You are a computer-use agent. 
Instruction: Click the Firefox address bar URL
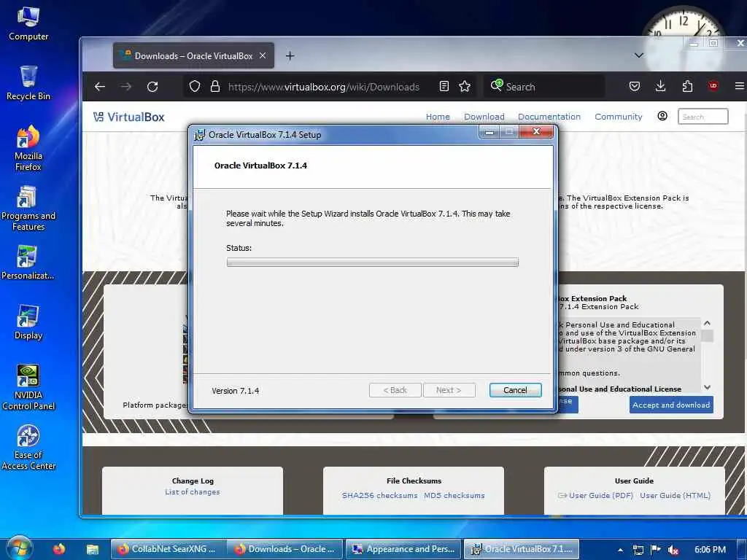323,87
